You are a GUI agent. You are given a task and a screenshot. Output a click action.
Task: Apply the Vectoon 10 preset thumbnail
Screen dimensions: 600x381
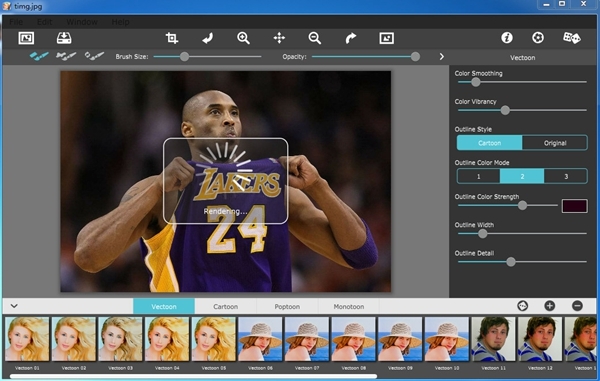447,339
